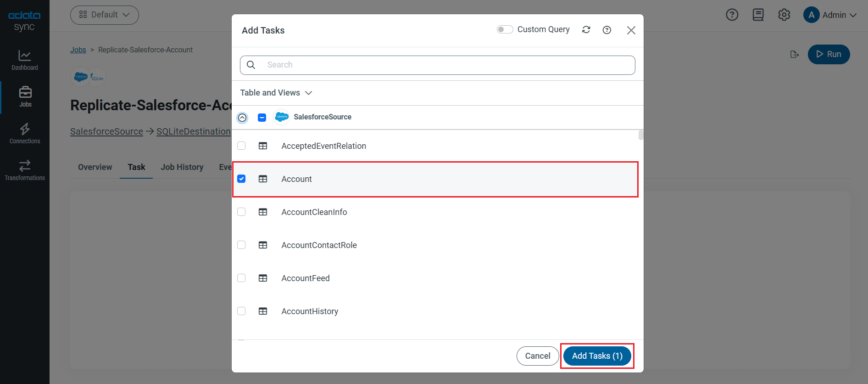Go to Connections in the sidebar
Screen dimensions: 868x384
click(25, 134)
